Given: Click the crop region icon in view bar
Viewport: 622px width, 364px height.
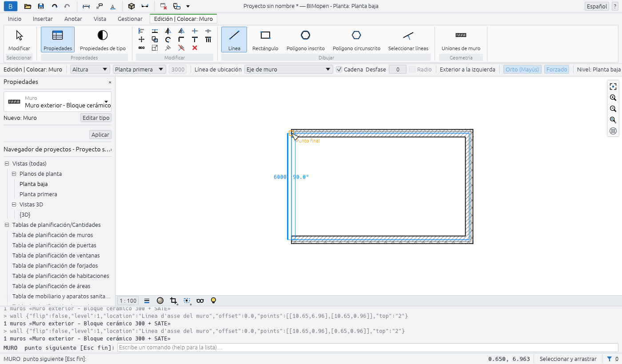Looking at the screenshot, I should (174, 301).
